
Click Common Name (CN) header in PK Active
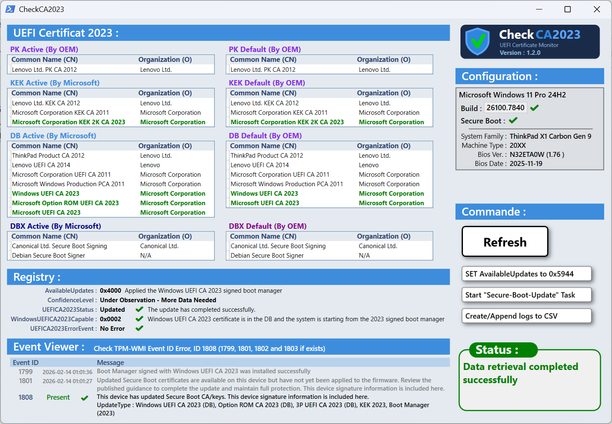click(x=44, y=59)
